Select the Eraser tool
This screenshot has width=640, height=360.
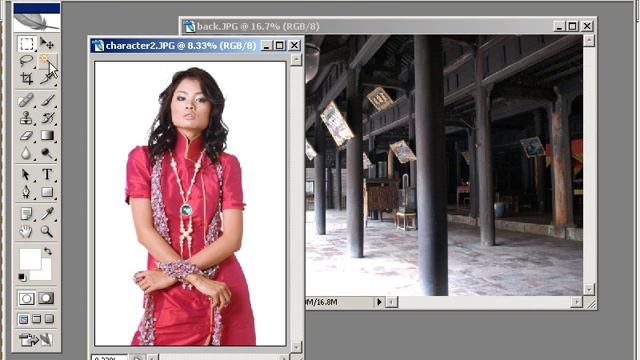[x=26, y=136]
